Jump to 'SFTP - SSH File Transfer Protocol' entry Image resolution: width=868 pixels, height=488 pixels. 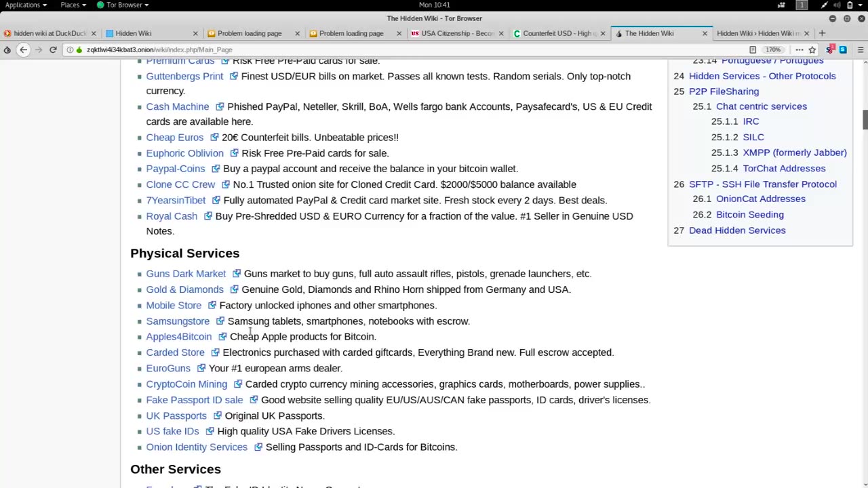pos(763,184)
